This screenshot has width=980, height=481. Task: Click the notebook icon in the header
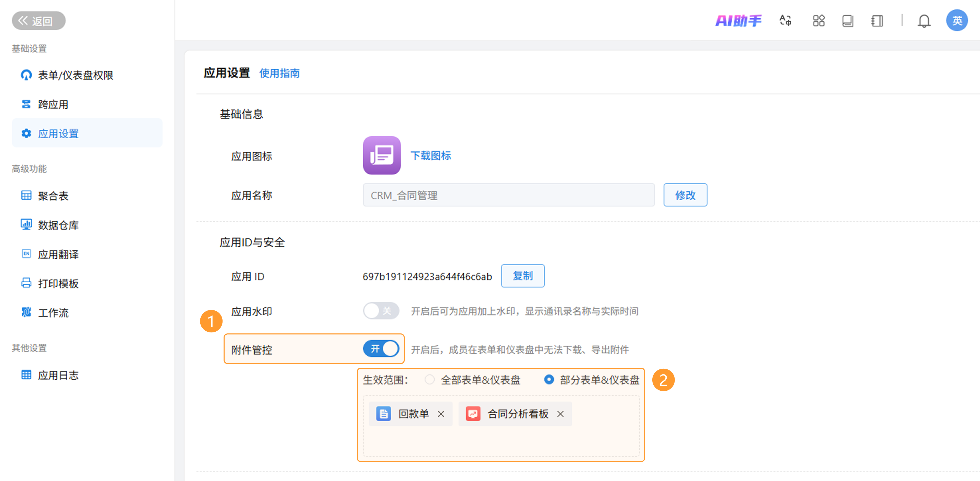click(x=877, y=20)
